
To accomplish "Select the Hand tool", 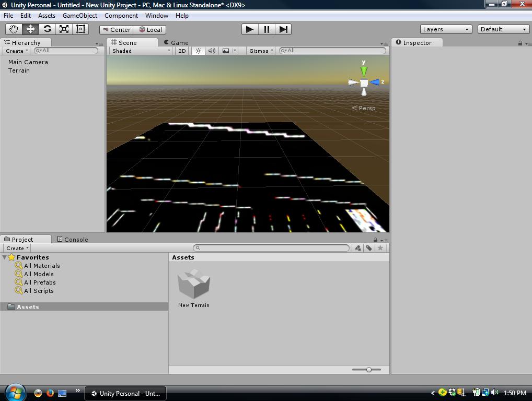I will coord(13,29).
